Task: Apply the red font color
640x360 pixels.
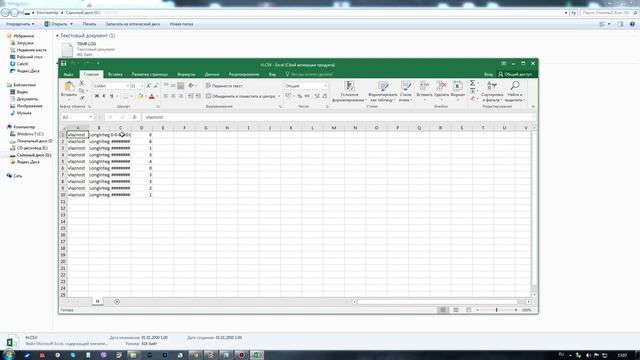Action: click(152, 96)
